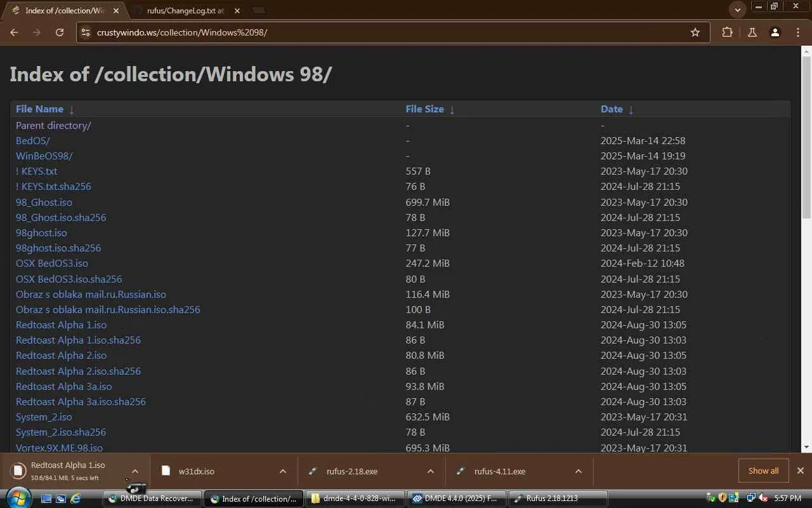Click the security shield tray icon
Screen dimensions: 812x508
pyautogui.click(x=722, y=498)
